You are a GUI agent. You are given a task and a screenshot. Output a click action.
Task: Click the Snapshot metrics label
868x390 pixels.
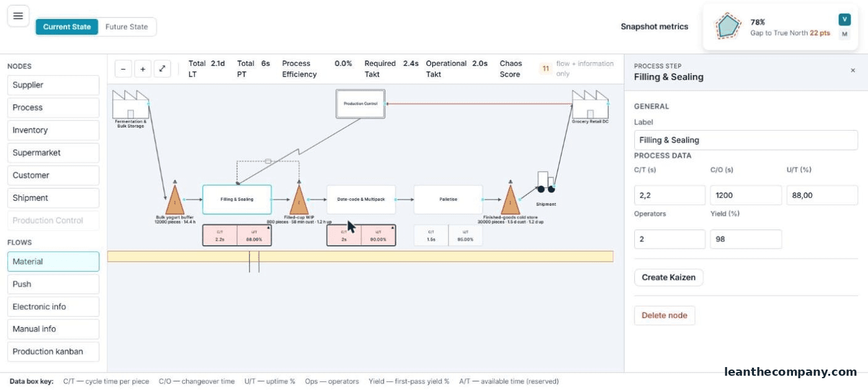tap(654, 27)
